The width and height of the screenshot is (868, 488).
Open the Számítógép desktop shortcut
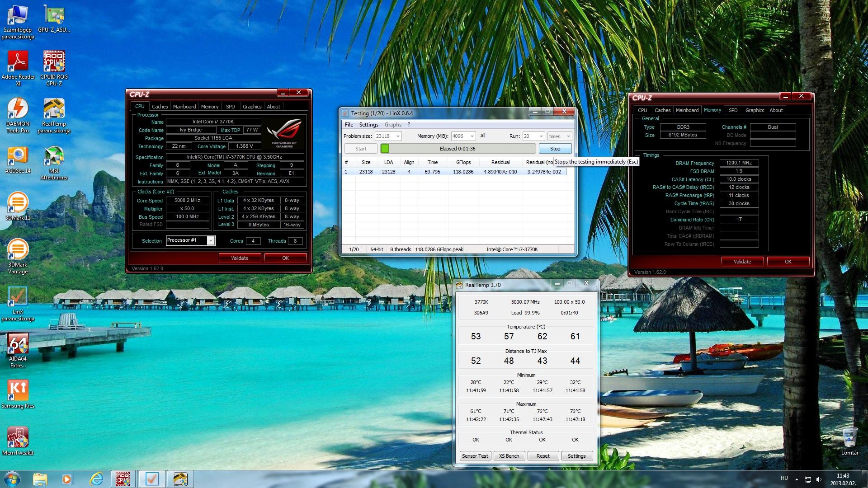18,22
